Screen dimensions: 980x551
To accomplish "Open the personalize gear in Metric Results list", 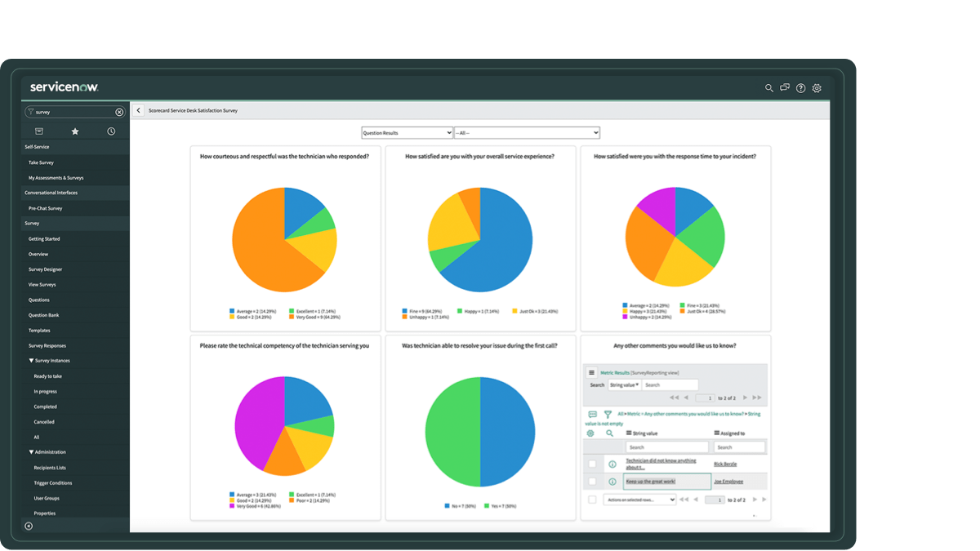I will [x=590, y=432].
